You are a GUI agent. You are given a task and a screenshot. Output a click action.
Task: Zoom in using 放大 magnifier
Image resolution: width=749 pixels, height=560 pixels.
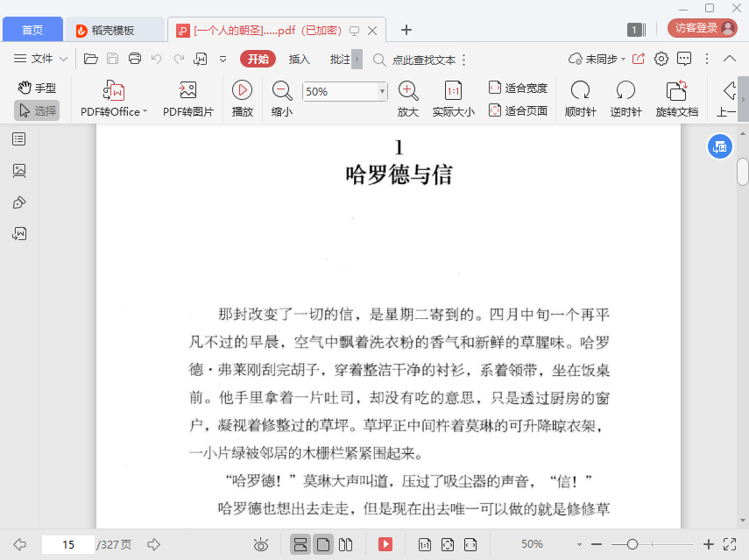[408, 99]
